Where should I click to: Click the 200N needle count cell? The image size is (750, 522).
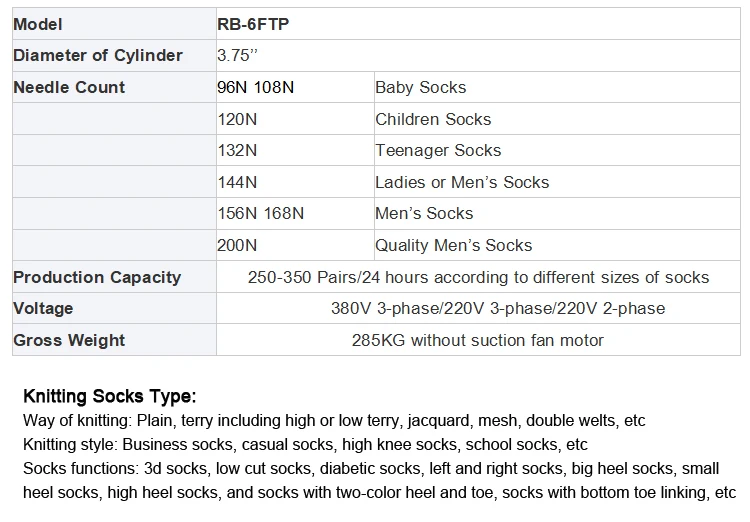(x=237, y=246)
